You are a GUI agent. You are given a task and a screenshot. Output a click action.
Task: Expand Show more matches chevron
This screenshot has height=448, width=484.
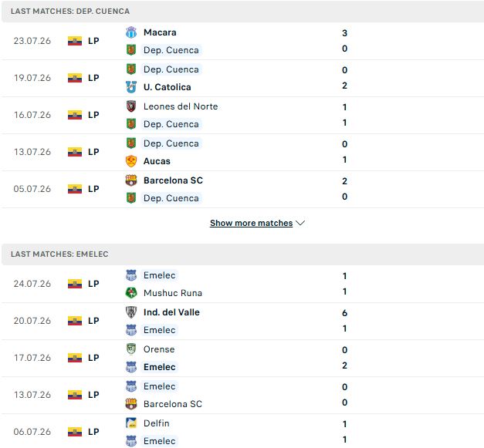click(300, 223)
